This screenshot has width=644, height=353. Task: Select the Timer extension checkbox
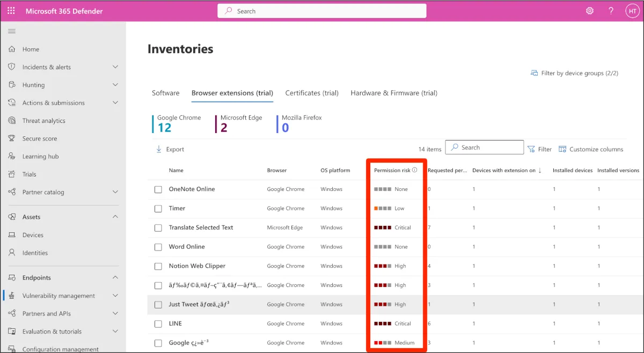pos(158,209)
